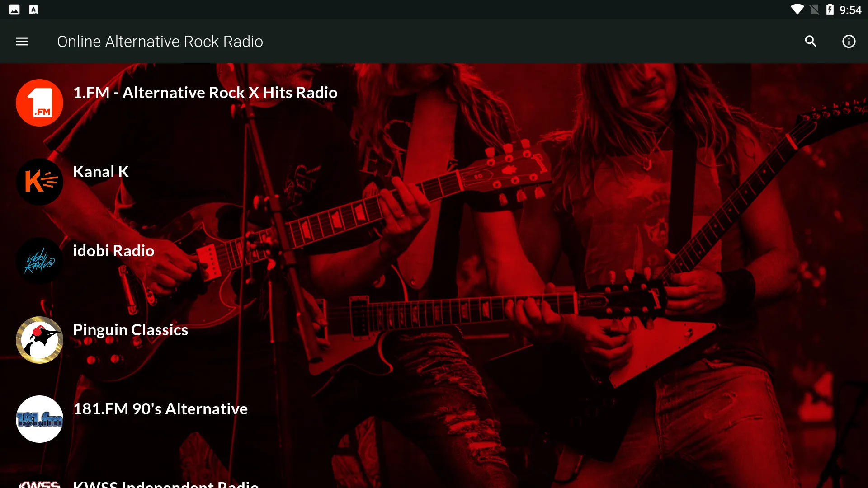The height and width of the screenshot is (488, 868).
Task: Open the 1.FM station logo
Action: click(39, 103)
